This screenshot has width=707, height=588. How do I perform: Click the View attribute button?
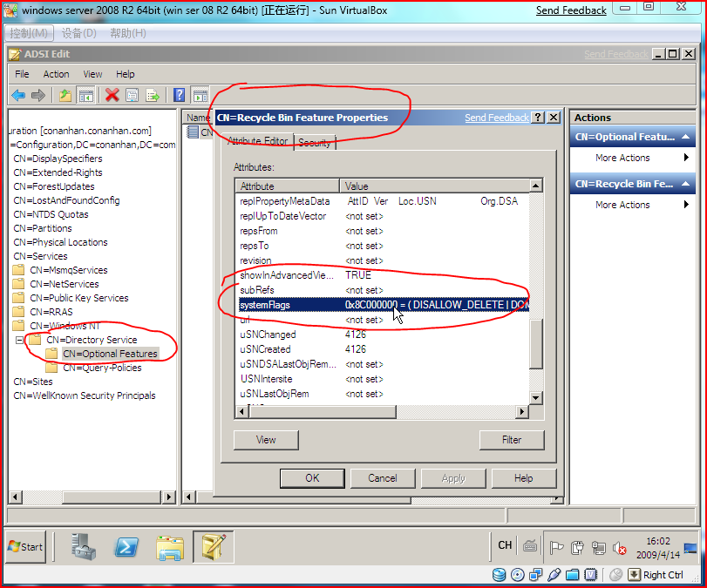coord(266,440)
